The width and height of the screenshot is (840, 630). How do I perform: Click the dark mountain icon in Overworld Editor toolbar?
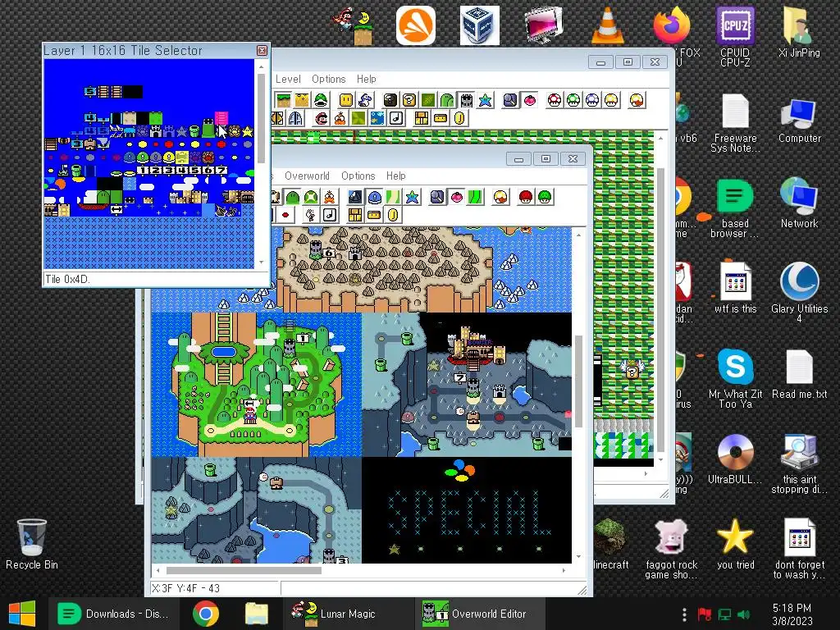point(355,197)
